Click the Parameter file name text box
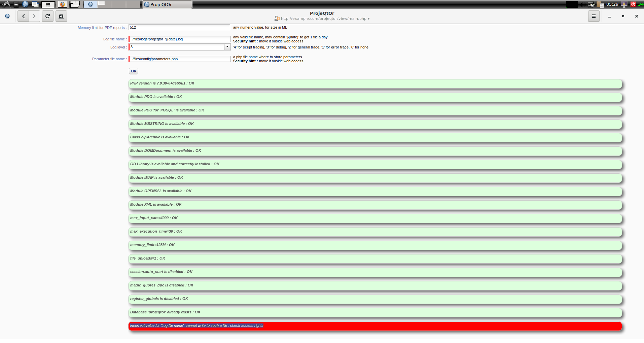 tap(180, 59)
